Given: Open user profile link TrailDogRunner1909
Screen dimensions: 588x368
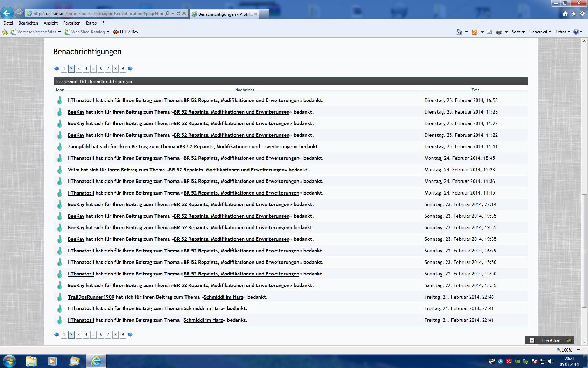Looking at the screenshot, I should tap(91, 297).
